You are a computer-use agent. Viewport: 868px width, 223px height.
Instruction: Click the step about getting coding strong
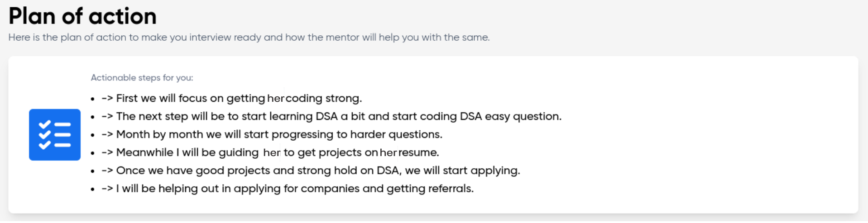point(232,98)
